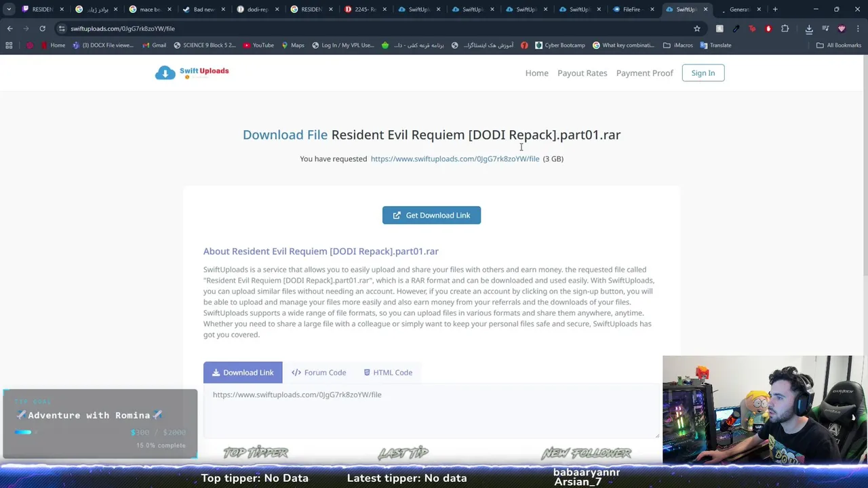Open the Chrome profile avatar

[x=842, y=28]
